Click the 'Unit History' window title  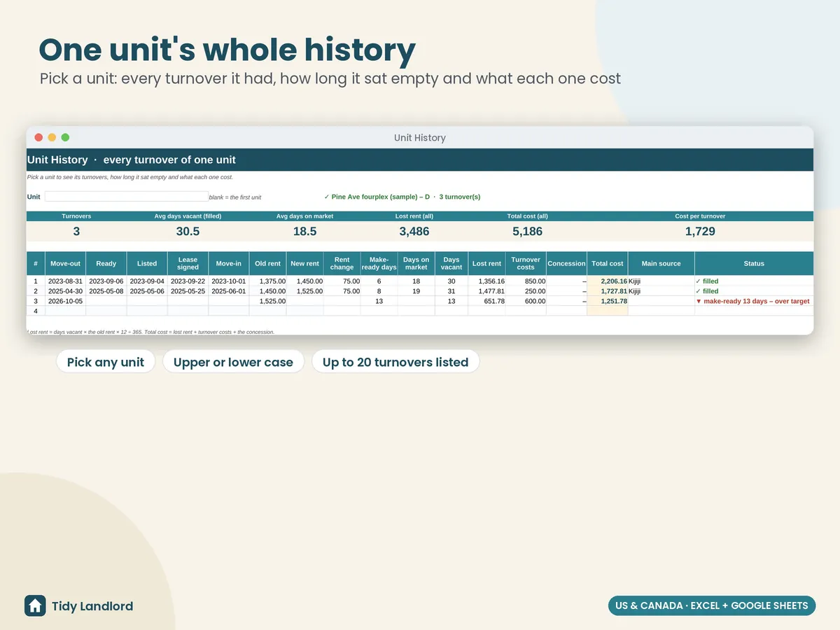coord(420,138)
